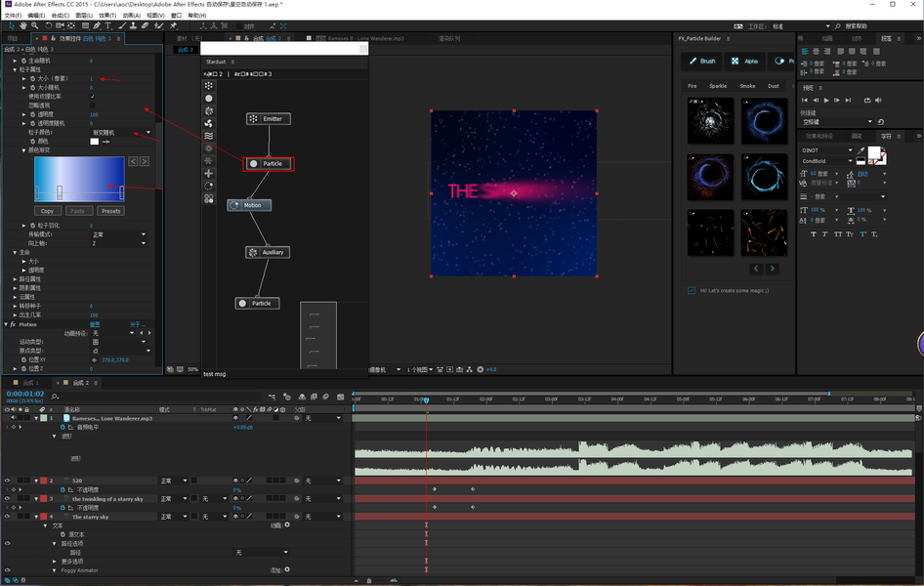Select the Pen tool in toolbar
Viewport: 924px width, 586px height.
tap(97, 26)
